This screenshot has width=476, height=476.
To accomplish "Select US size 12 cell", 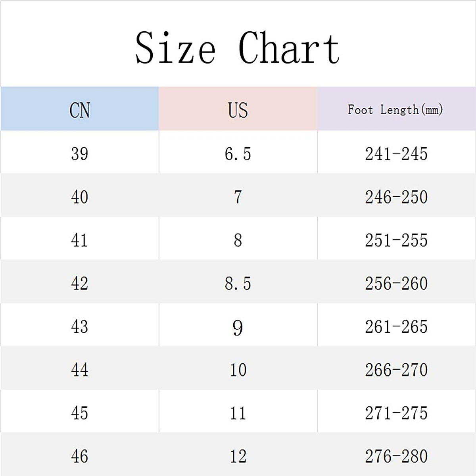I will point(238,456).
